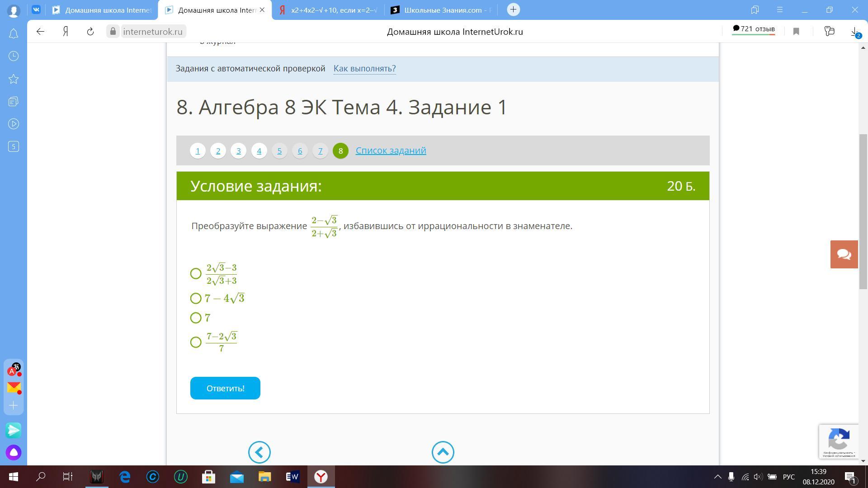Open the orange chat support widget

click(844, 254)
